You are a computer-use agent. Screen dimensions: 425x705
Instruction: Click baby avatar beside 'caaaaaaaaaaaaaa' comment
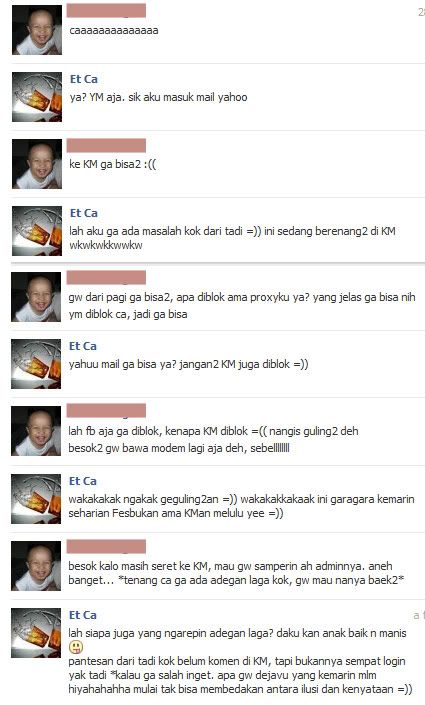tap(37, 30)
